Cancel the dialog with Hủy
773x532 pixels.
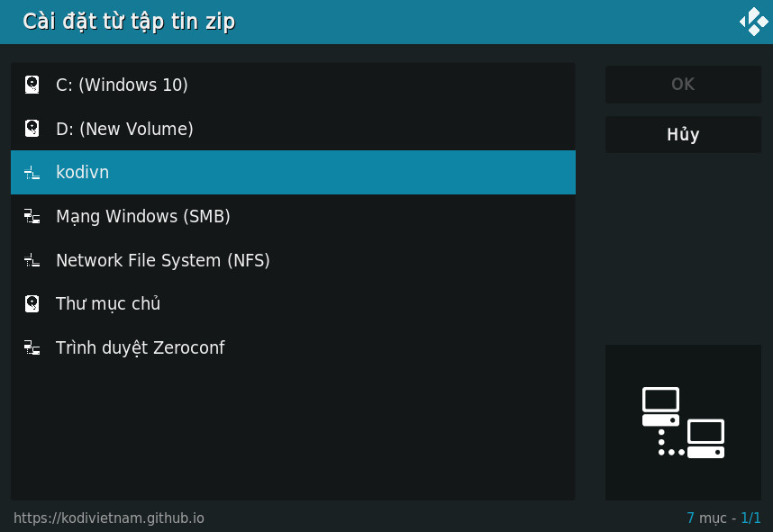(683, 135)
